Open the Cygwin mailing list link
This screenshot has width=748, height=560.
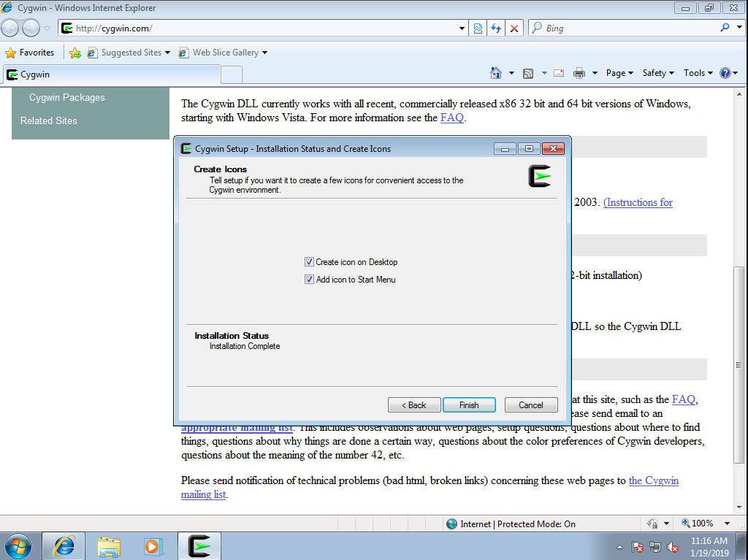tap(653, 480)
